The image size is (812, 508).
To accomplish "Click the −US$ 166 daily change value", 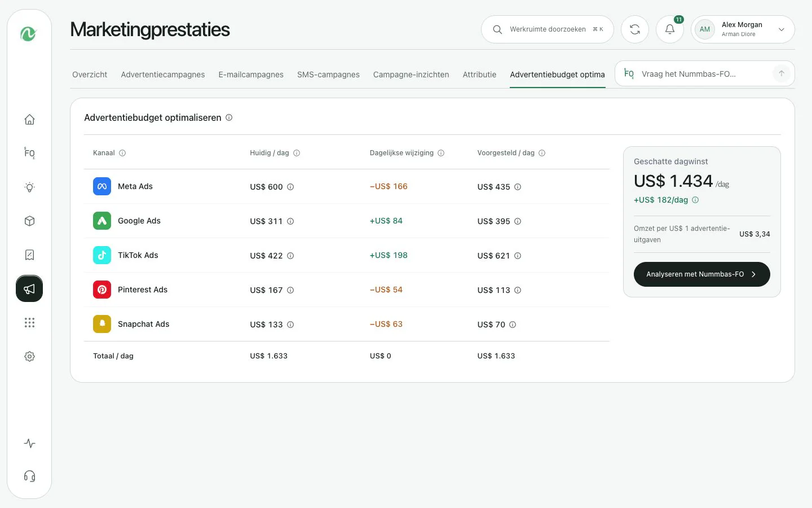I will (389, 186).
